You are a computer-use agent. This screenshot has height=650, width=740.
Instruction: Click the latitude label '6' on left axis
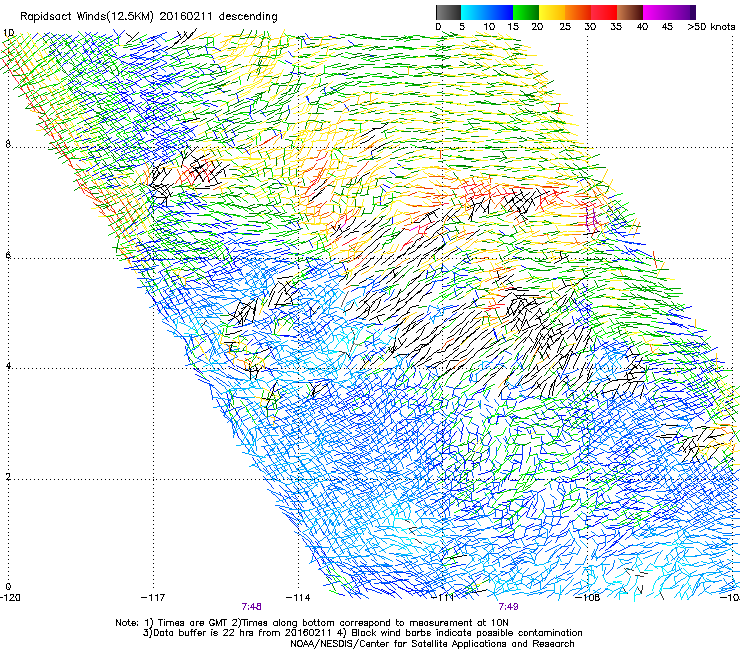point(8,255)
